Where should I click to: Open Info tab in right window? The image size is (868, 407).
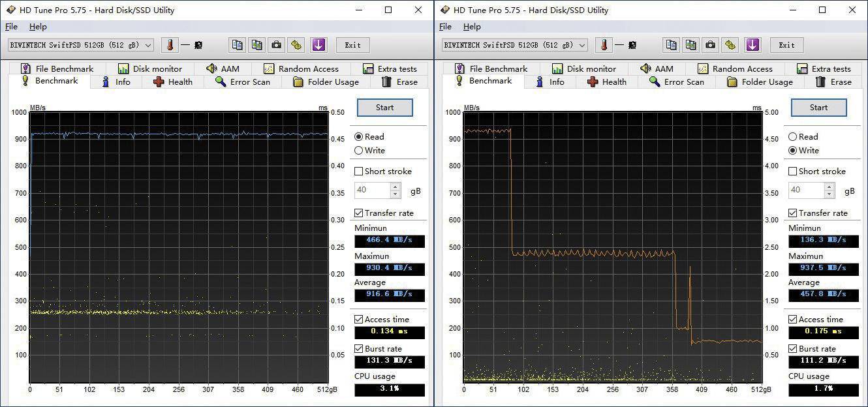pos(550,82)
